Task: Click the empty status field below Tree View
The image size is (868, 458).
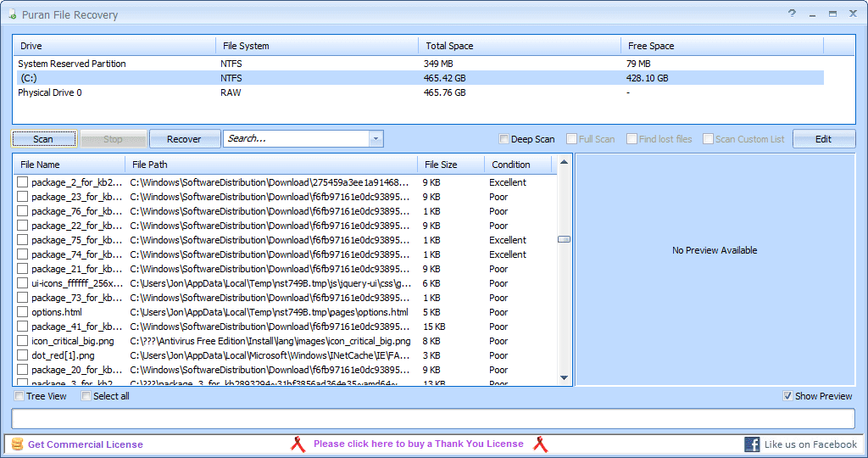Action: 433,418
